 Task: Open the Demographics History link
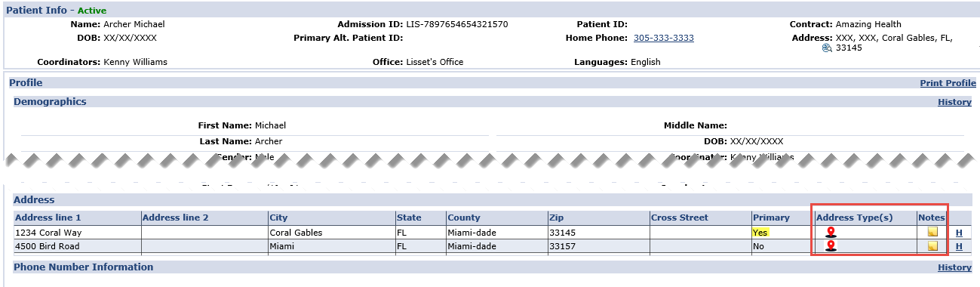tap(954, 102)
